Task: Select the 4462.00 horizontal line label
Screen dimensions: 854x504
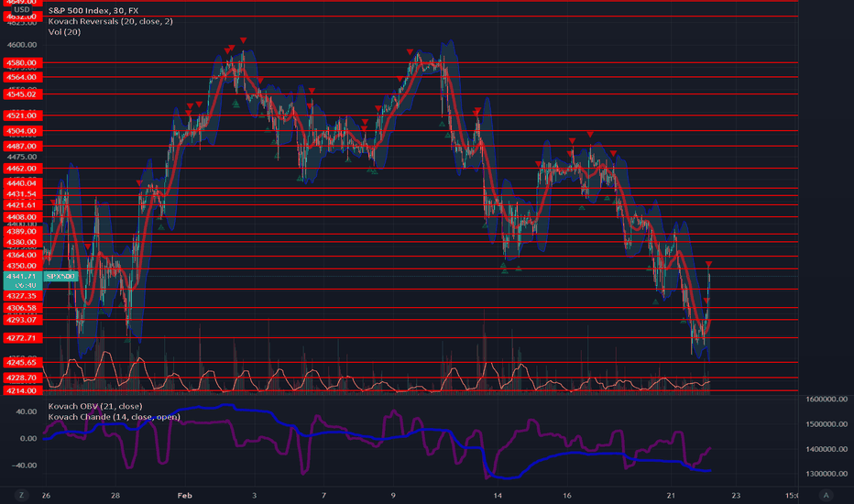Action: tap(22, 169)
